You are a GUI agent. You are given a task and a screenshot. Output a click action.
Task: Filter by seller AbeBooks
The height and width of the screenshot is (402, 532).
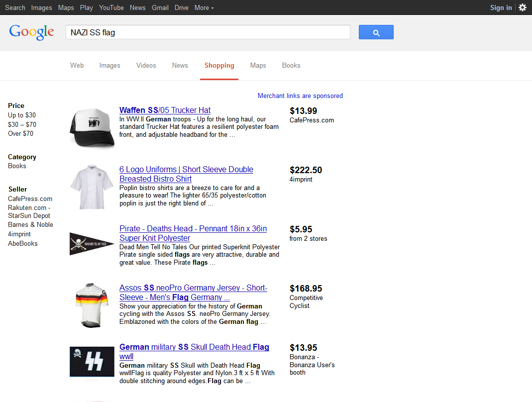[23, 244]
